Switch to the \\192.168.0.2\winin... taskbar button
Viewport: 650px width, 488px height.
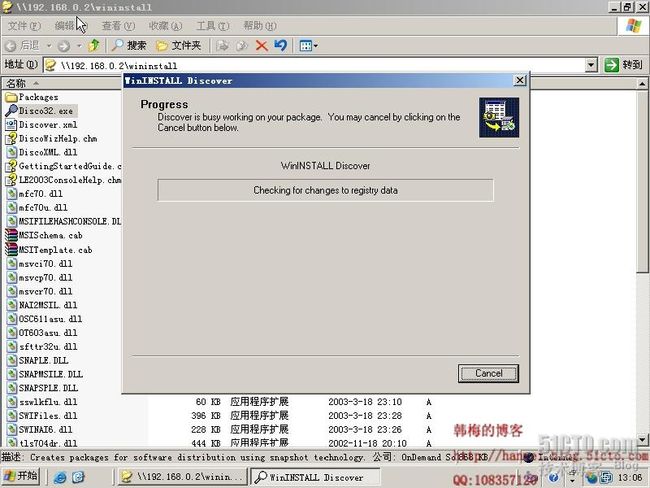(183, 477)
